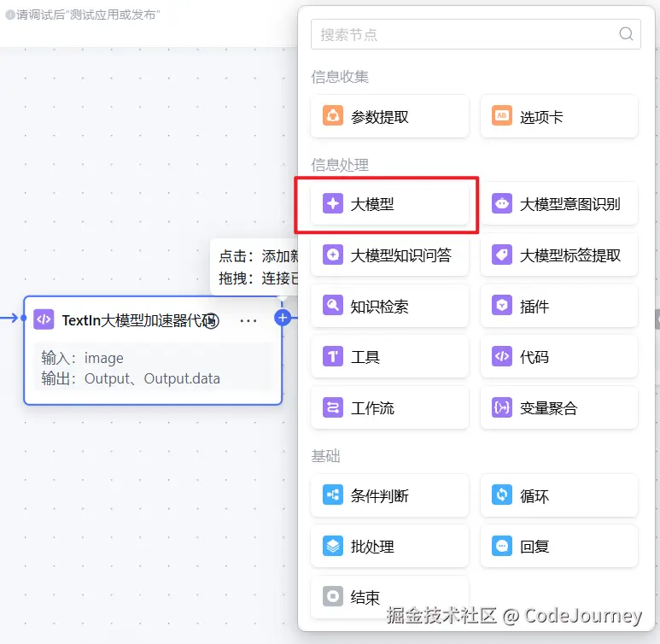The width and height of the screenshot is (660, 644).
Task: Pick the 结束 end node icon
Action: (332, 596)
